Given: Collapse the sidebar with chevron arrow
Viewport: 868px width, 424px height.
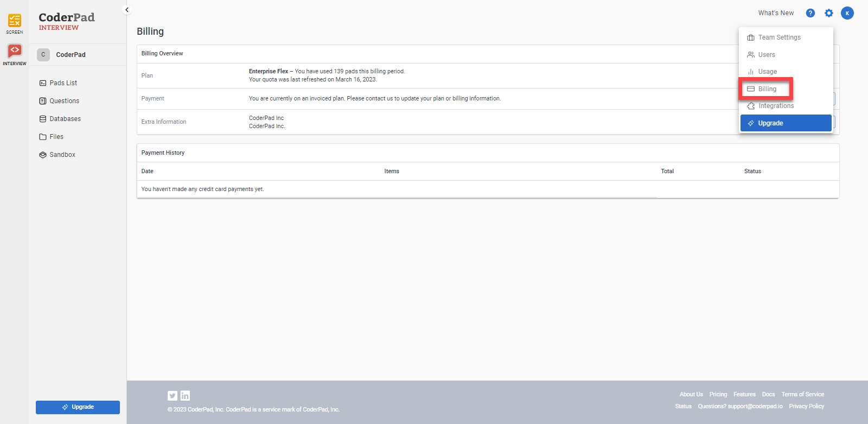Looking at the screenshot, I should (127, 10).
